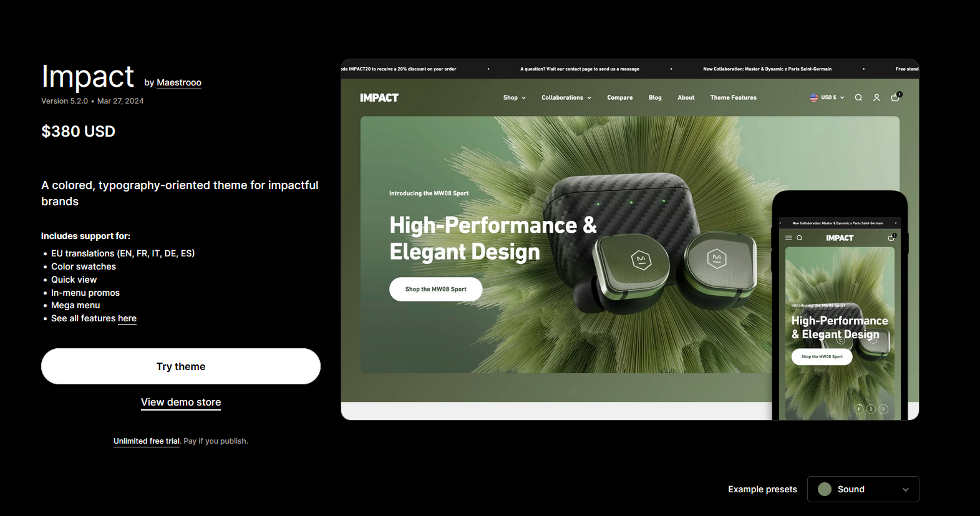Click the Impact theme title

(87, 76)
